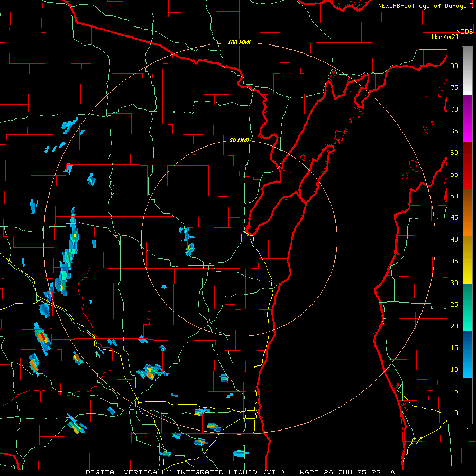Click the "[kg/m2]" units label
The width and height of the screenshot is (476, 476).
point(445,37)
